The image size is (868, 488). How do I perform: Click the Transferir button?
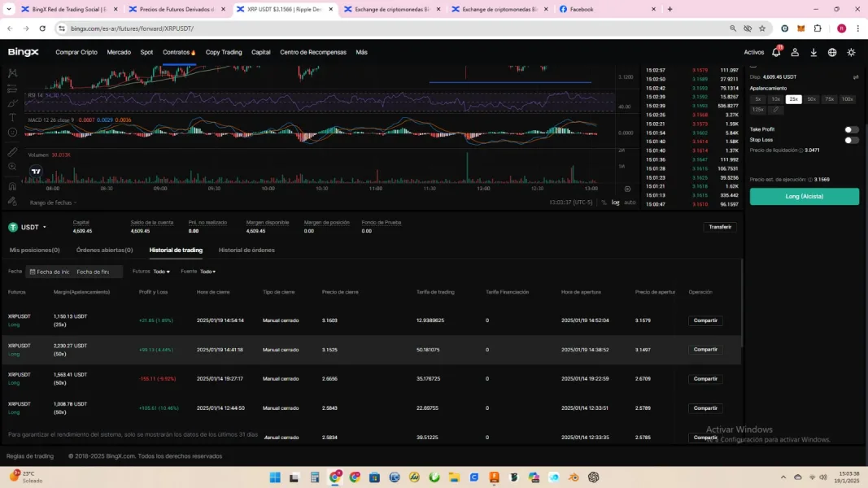pos(720,227)
